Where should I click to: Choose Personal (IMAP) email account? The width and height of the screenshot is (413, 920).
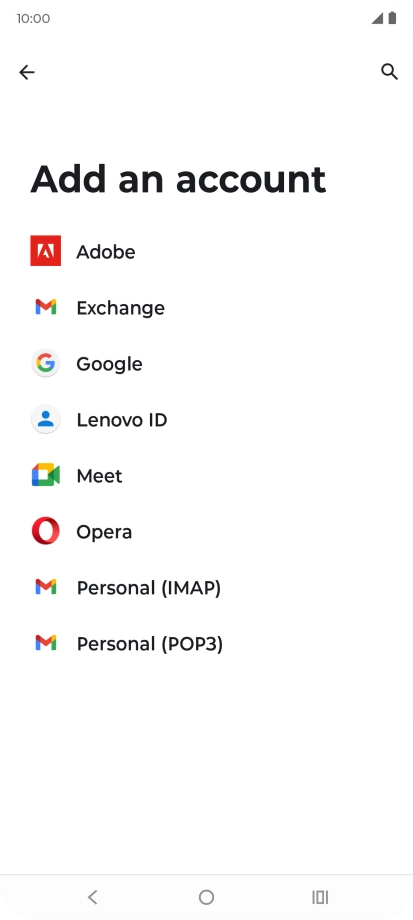coord(206,587)
